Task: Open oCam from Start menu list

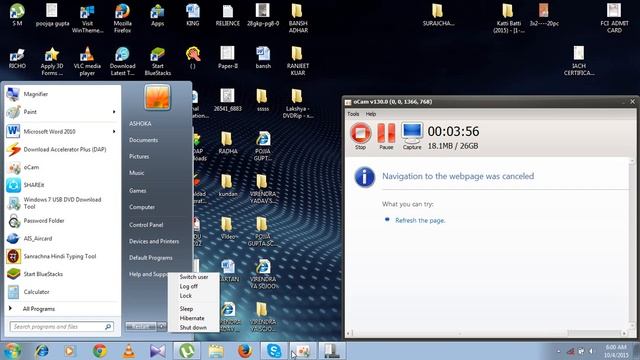Action: [61, 167]
